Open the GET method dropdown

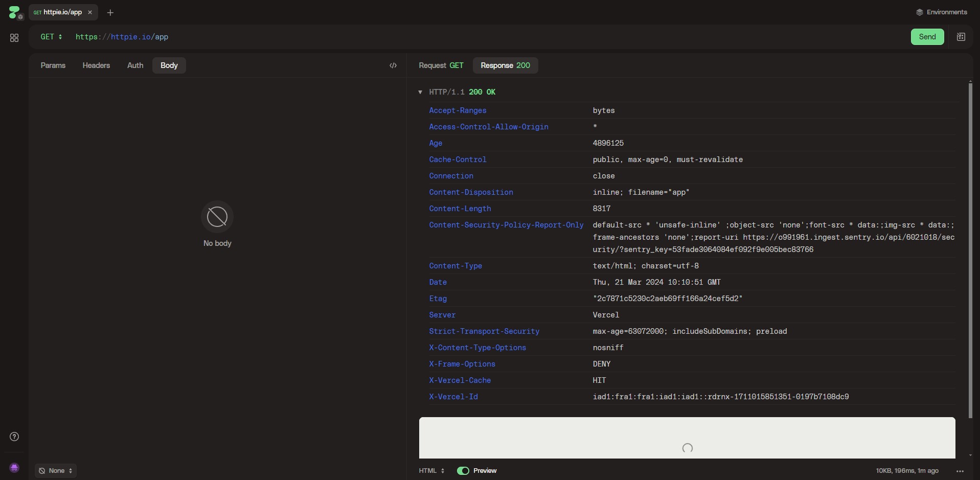pos(51,37)
